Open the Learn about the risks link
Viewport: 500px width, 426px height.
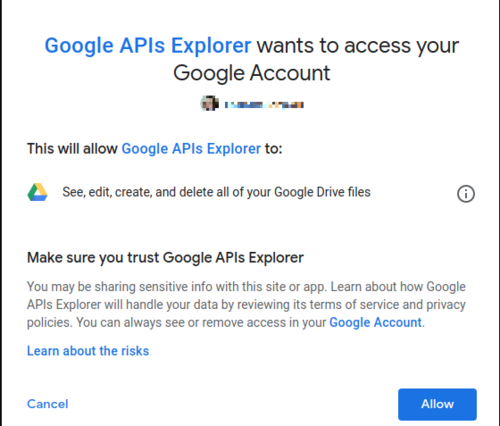pos(88,351)
